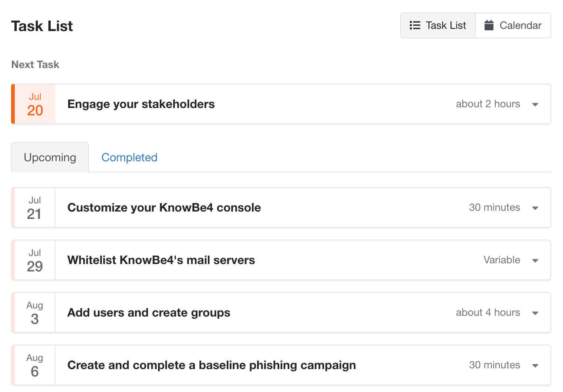Click the about 2 hours duration
The height and width of the screenshot is (392, 563).
point(488,104)
